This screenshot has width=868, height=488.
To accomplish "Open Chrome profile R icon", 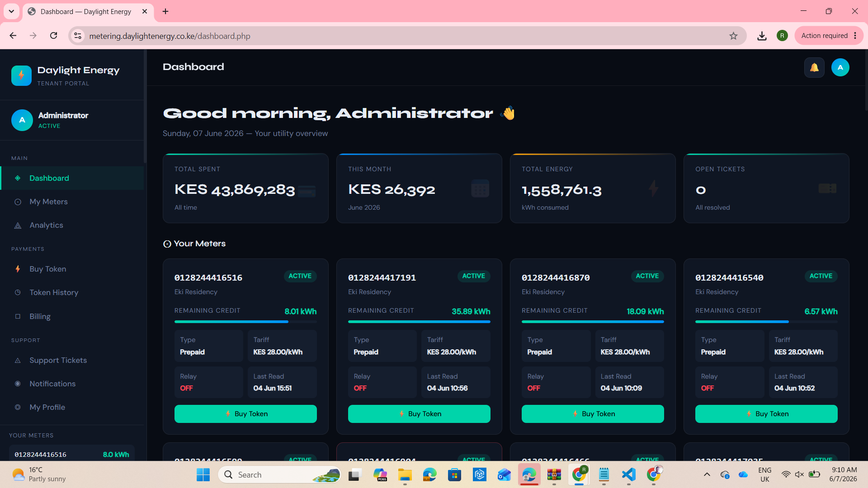I will pos(782,36).
